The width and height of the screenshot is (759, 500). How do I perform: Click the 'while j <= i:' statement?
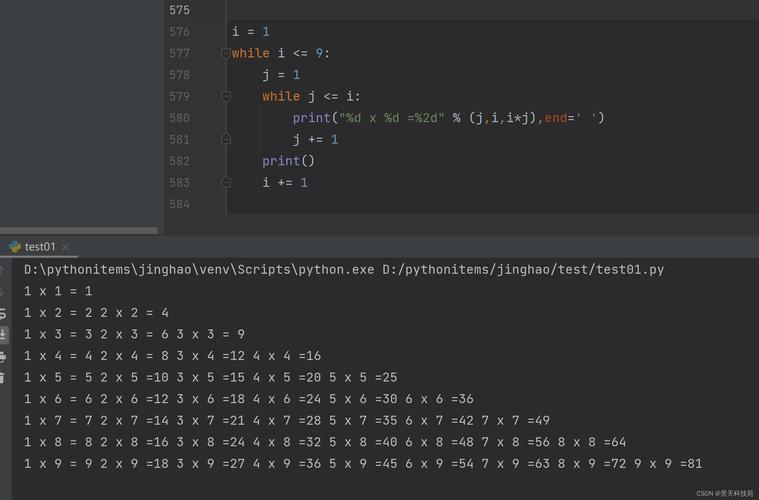click(x=311, y=96)
